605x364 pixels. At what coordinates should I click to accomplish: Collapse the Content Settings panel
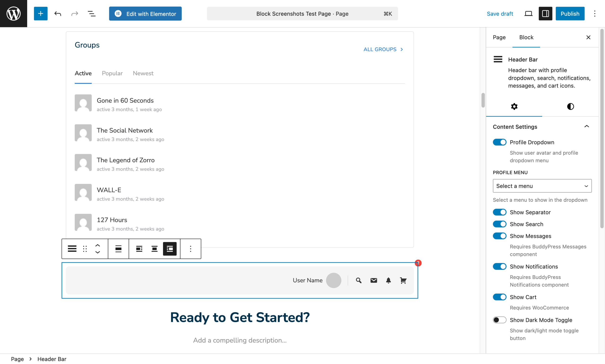(x=586, y=127)
